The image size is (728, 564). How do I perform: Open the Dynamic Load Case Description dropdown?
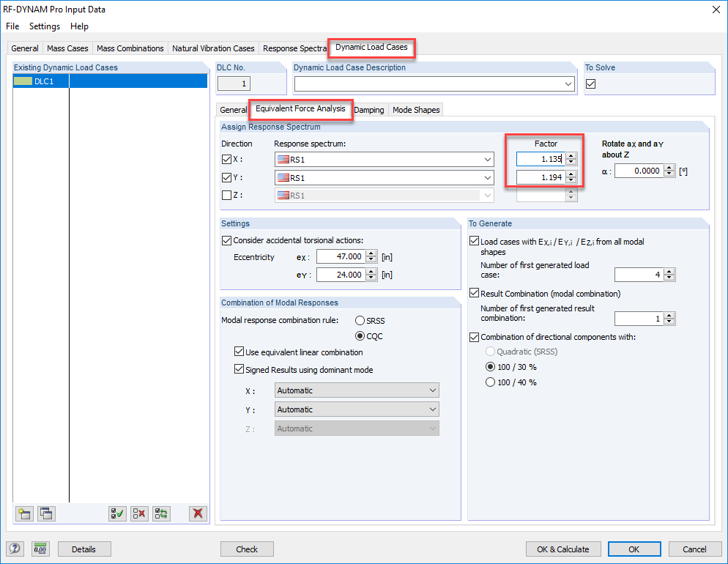[568, 84]
